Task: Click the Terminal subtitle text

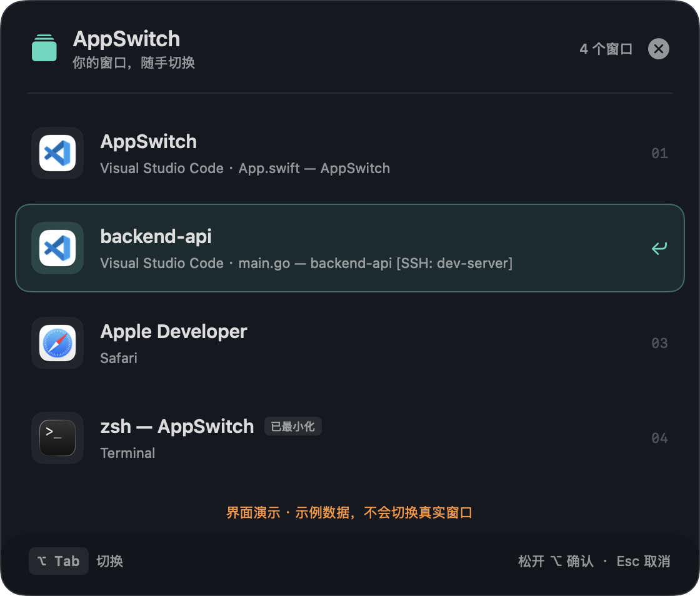Action: tap(127, 453)
